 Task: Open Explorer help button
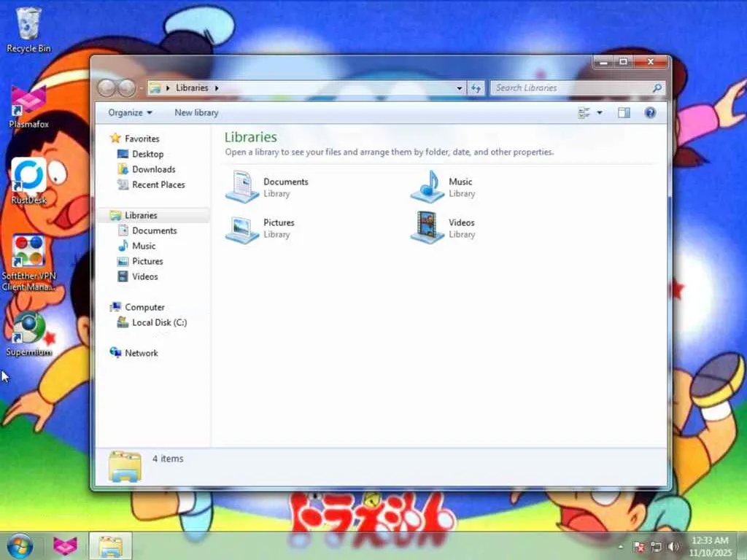point(650,113)
